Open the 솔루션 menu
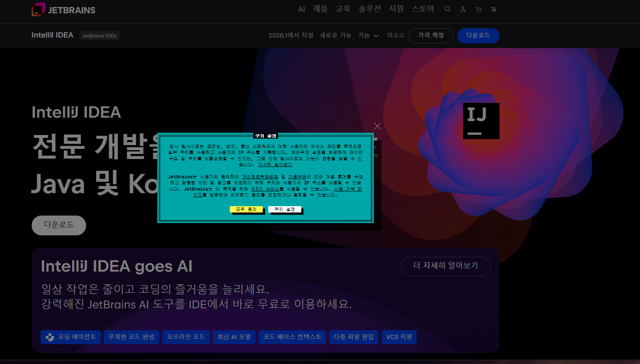The height and width of the screenshot is (364, 640). point(369,9)
